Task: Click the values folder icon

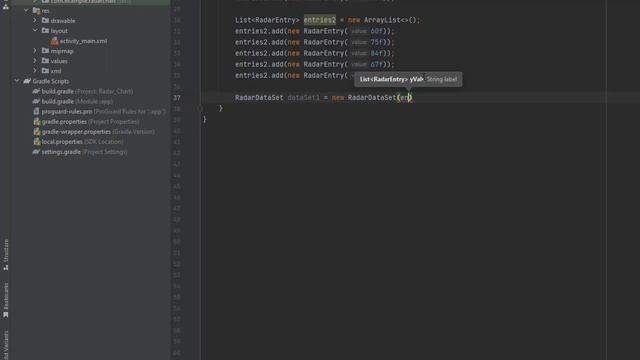Action: pos(45,61)
